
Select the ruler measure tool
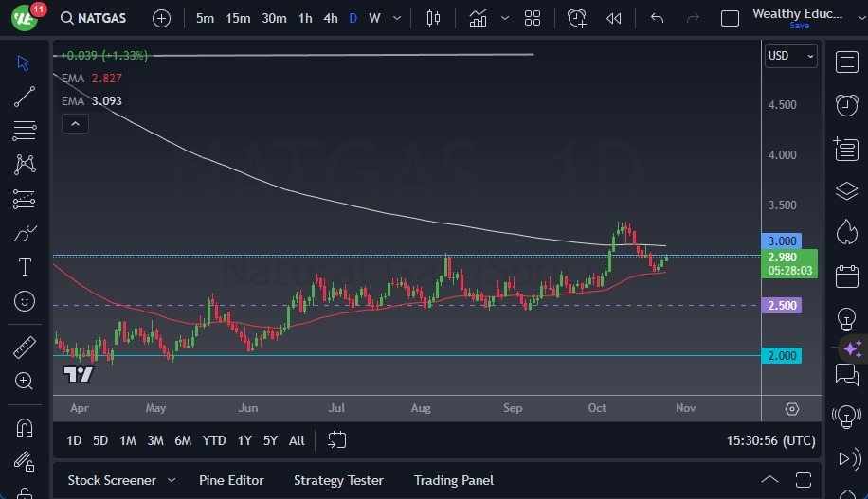tap(25, 348)
